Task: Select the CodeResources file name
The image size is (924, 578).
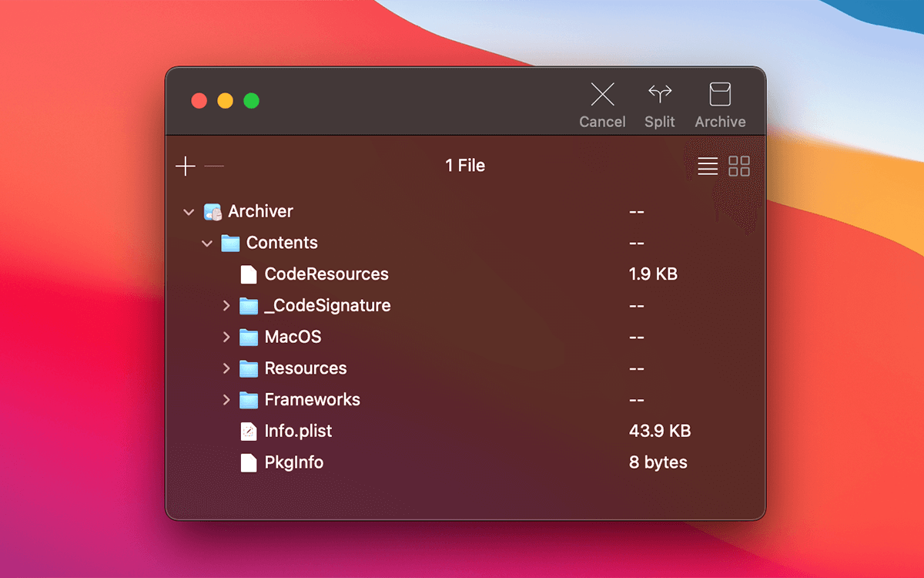Action: click(326, 274)
